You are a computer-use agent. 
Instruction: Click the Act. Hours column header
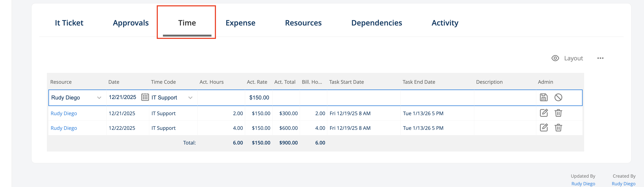click(x=211, y=82)
